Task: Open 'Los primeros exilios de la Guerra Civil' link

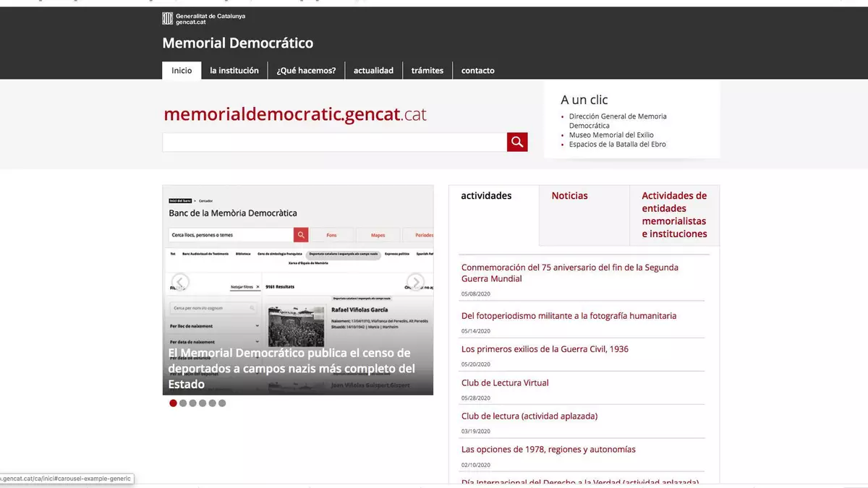Action: (x=545, y=349)
